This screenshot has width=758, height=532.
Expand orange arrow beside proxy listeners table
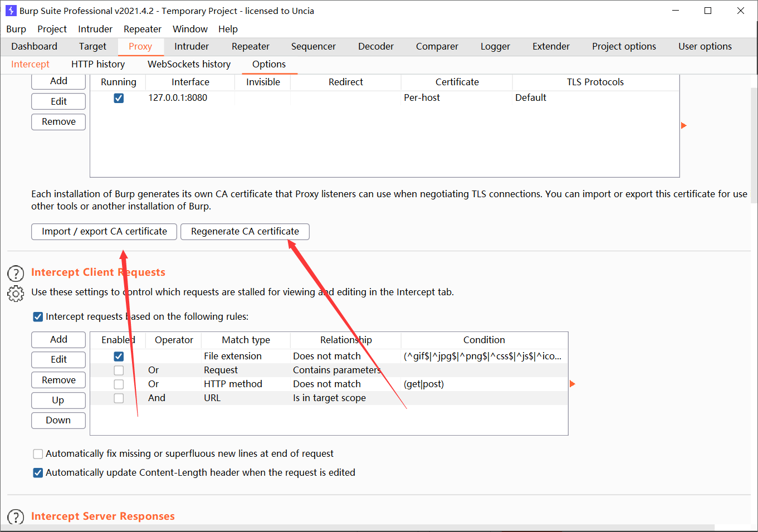point(684,125)
